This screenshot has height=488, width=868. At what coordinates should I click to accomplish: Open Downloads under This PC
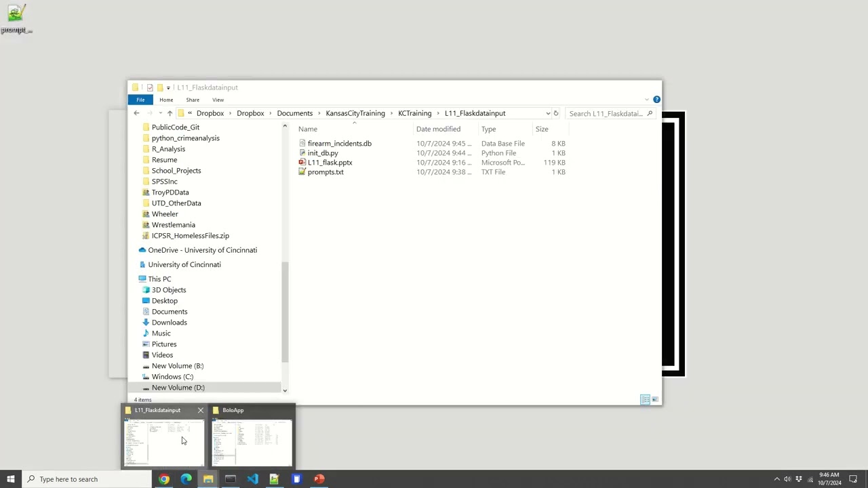click(169, 322)
